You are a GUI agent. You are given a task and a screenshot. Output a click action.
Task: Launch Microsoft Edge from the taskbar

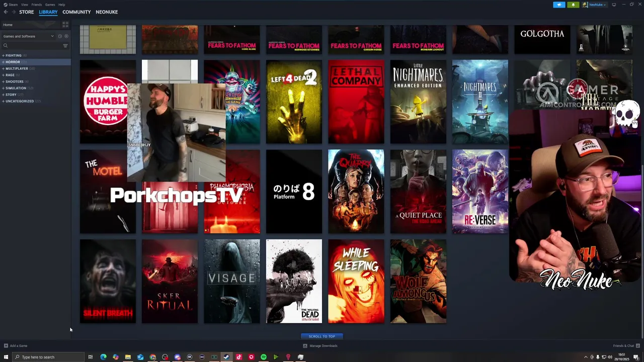pos(103,357)
